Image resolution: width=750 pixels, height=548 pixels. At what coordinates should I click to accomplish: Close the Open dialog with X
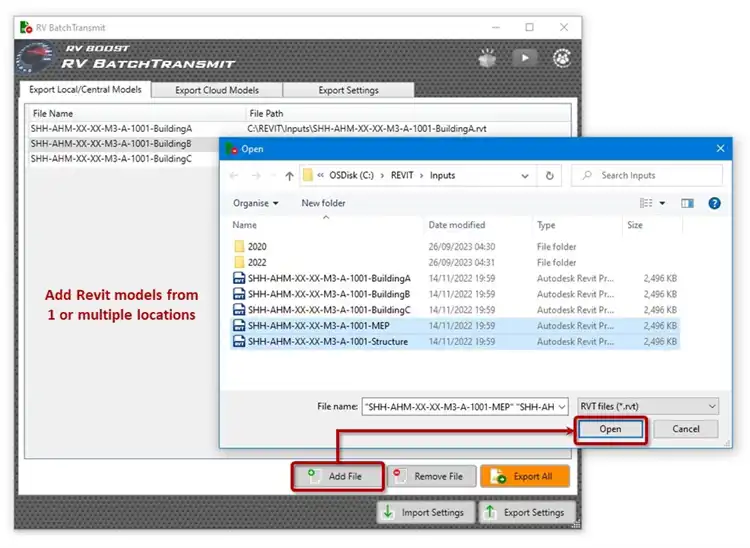(720, 149)
